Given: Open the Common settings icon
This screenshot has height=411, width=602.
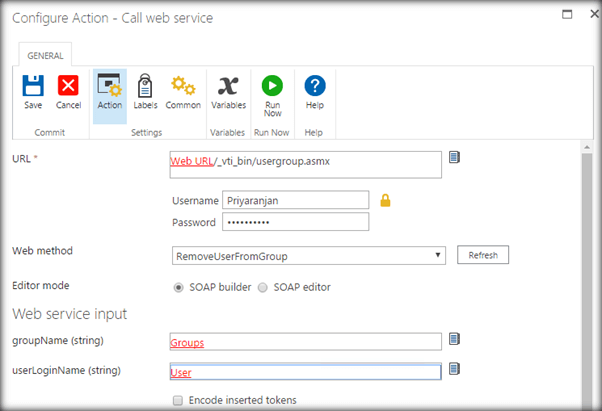Looking at the screenshot, I should click(183, 87).
